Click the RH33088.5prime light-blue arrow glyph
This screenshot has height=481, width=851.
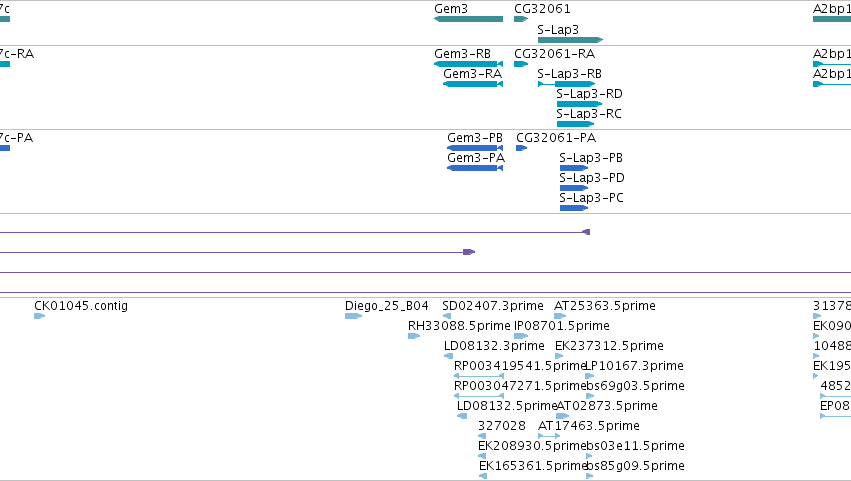coord(414,336)
